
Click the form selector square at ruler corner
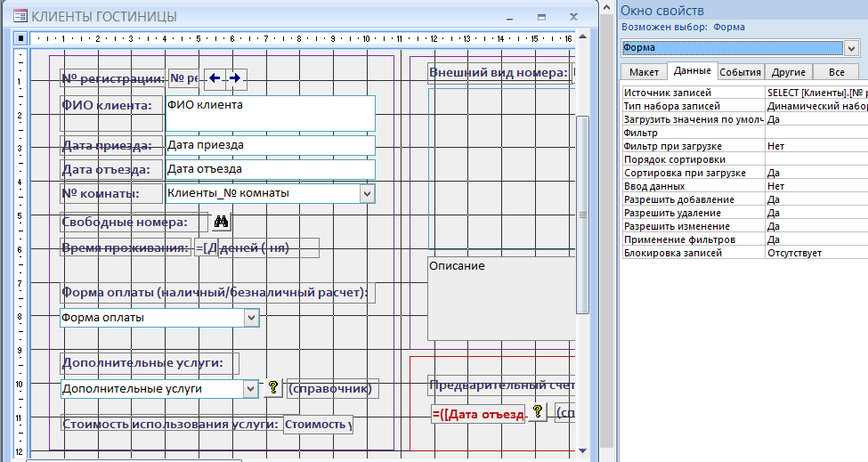point(20,38)
